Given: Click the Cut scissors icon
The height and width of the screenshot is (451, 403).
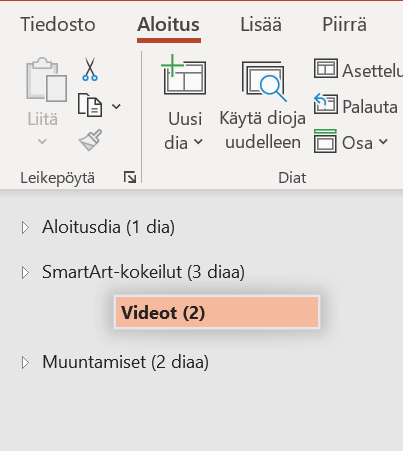Looking at the screenshot, I should point(90,69).
